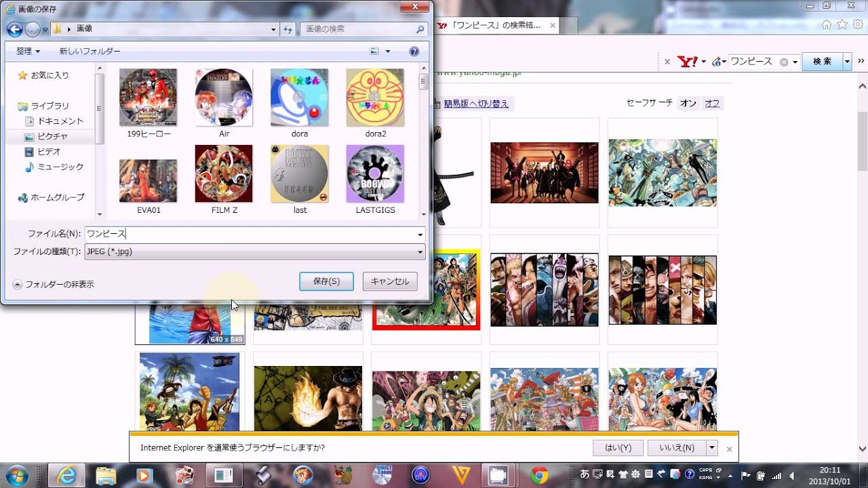Open Windows Explorer from taskbar
This screenshot has height=488, width=868.
coord(105,475)
